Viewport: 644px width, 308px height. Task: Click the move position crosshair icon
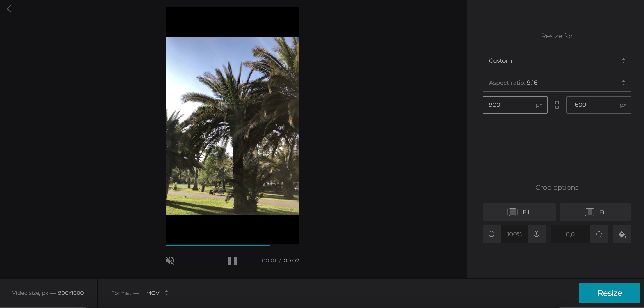coord(599,234)
